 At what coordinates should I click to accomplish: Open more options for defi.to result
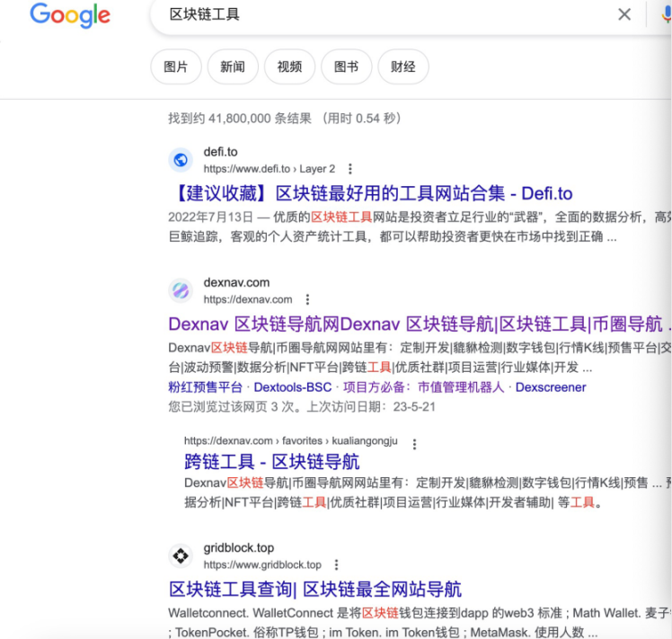pyautogui.click(x=350, y=169)
